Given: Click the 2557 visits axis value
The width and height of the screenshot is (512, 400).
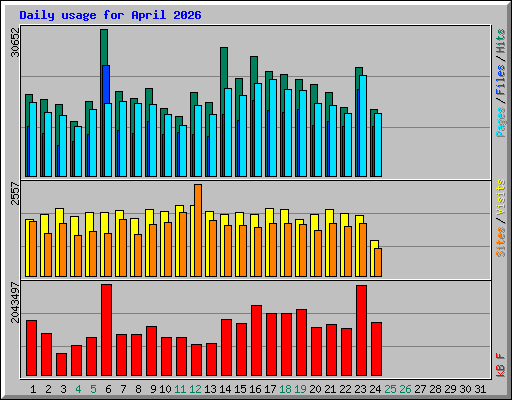Looking at the screenshot, I should [15, 193].
